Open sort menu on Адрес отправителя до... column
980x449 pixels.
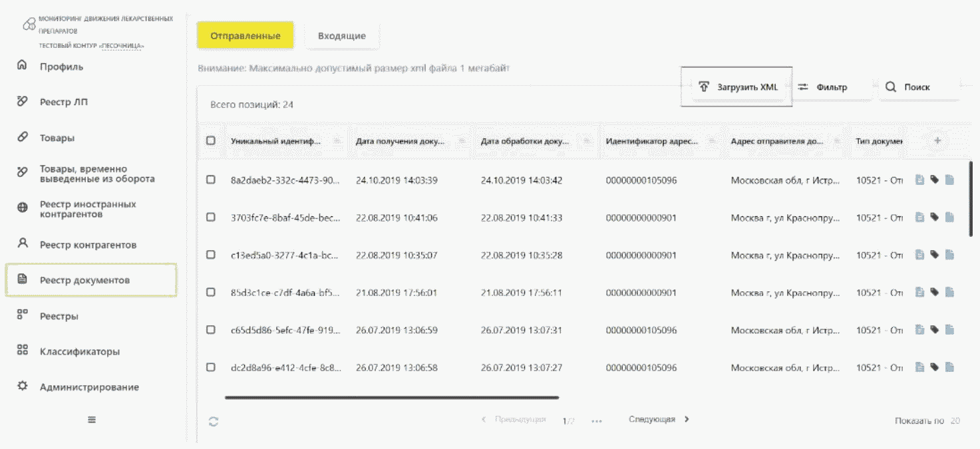coord(837,141)
